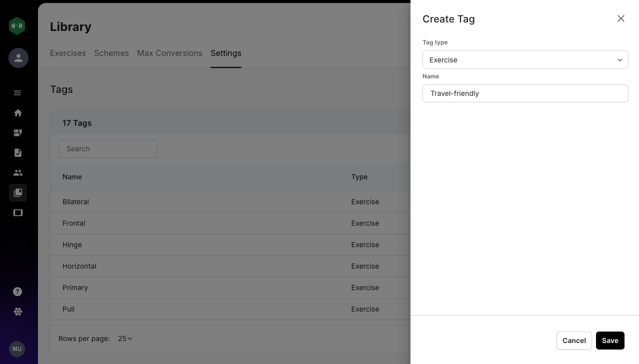639x364 pixels.
Task: Toggle the hamburger menu icon
Action: pos(17,93)
